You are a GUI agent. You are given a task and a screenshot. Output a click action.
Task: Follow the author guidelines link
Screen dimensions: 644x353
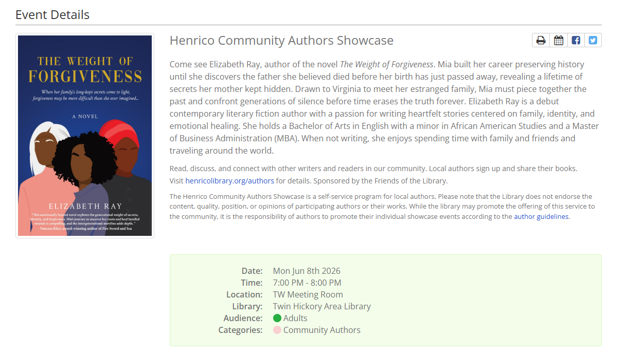(x=542, y=217)
